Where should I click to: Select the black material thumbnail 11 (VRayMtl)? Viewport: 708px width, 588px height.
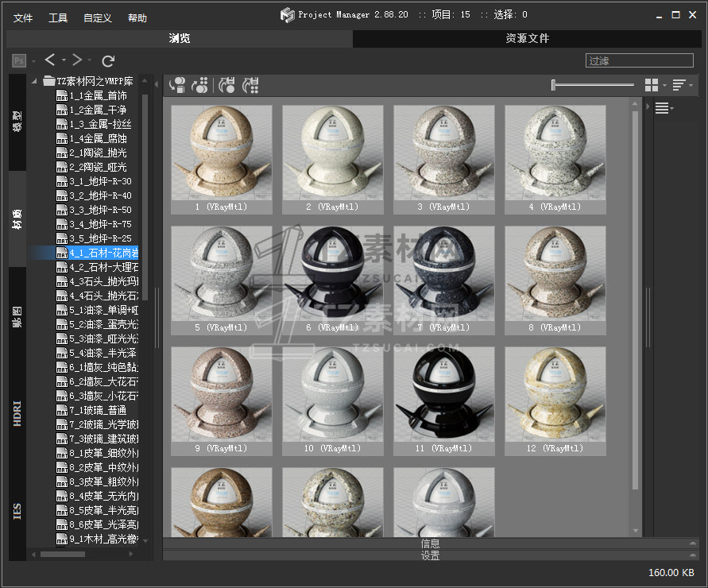pyautogui.click(x=443, y=396)
